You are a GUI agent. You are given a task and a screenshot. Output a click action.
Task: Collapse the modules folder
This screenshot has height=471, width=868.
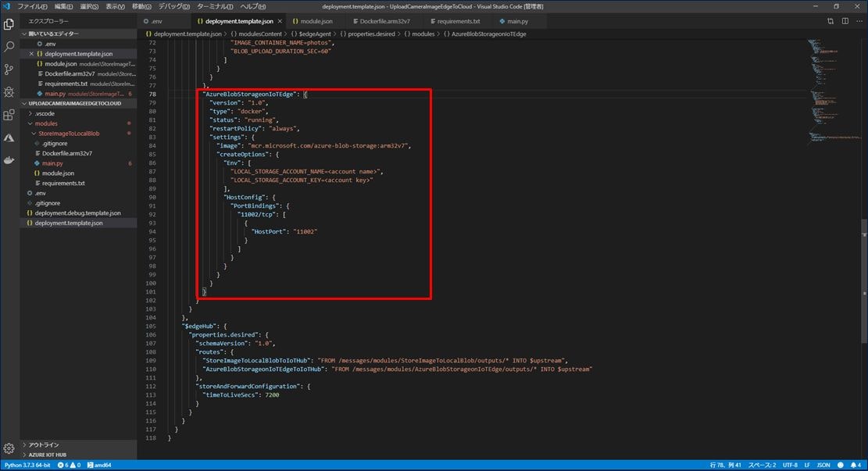tap(45, 123)
